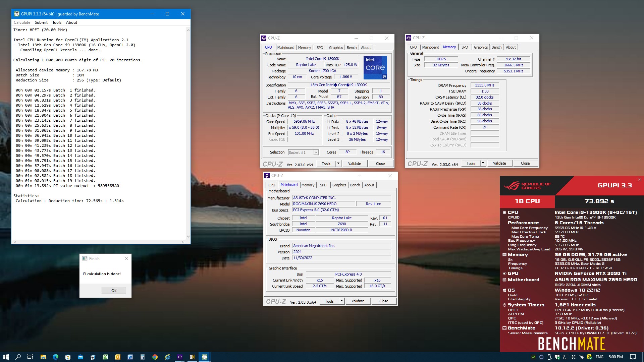The width and height of the screenshot is (644, 362).
Task: Click Close button in CPU-Z Mainboard window
Action: [384, 301]
